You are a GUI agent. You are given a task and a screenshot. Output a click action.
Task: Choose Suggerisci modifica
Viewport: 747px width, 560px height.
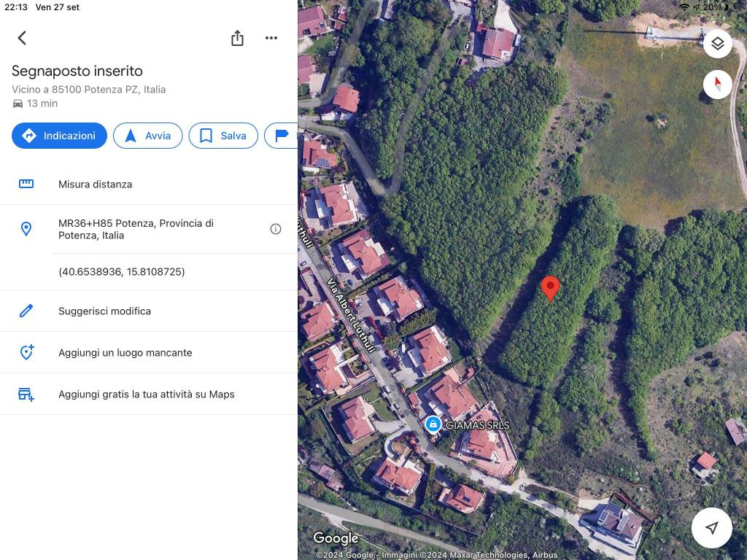tap(104, 311)
